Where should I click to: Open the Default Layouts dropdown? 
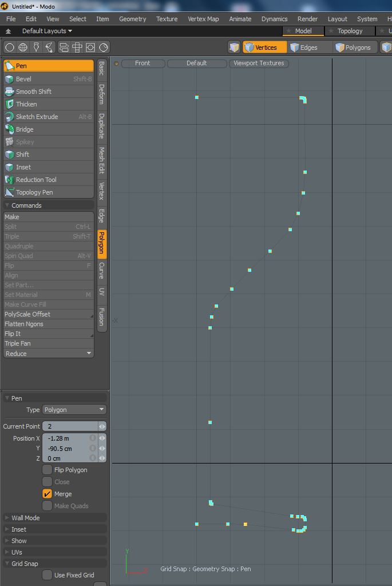(x=47, y=31)
